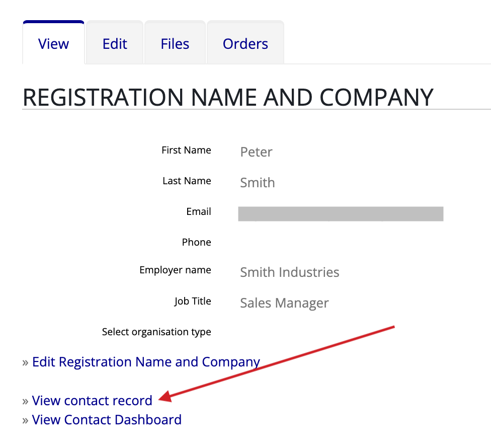Click Edit Registration Name and Company
Screen dimensions: 491x448
(x=146, y=361)
